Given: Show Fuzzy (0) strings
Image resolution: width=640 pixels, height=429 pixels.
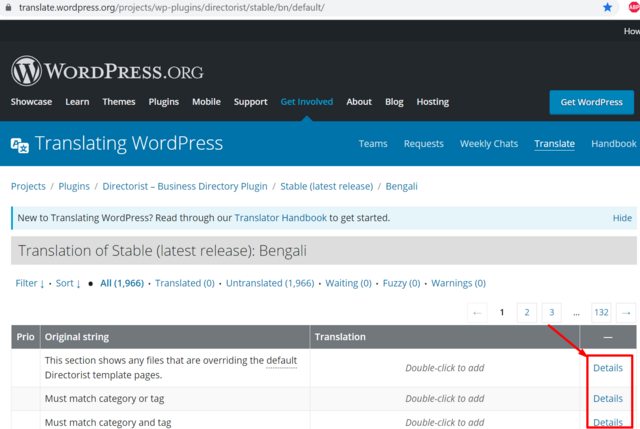Looking at the screenshot, I should click(401, 283).
